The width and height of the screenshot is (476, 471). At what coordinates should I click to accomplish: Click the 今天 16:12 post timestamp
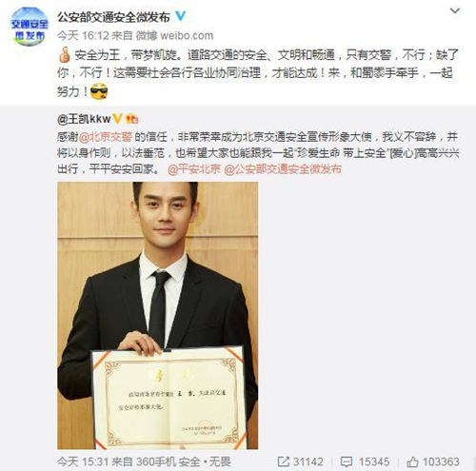point(83,35)
